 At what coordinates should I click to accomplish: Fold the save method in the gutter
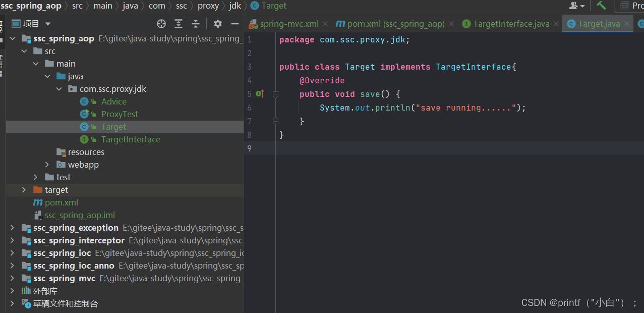point(275,94)
